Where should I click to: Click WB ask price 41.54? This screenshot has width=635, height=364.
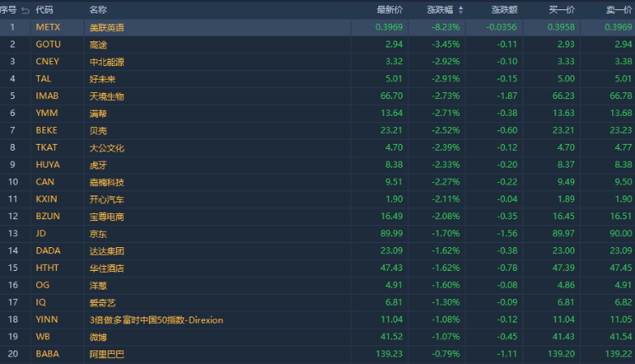(x=621, y=337)
